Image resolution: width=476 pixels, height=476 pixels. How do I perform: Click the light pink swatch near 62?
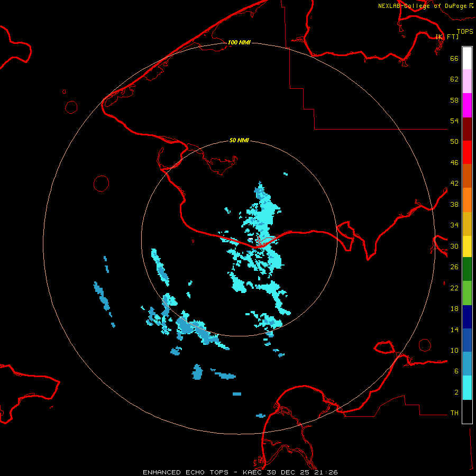pyautogui.click(x=467, y=81)
